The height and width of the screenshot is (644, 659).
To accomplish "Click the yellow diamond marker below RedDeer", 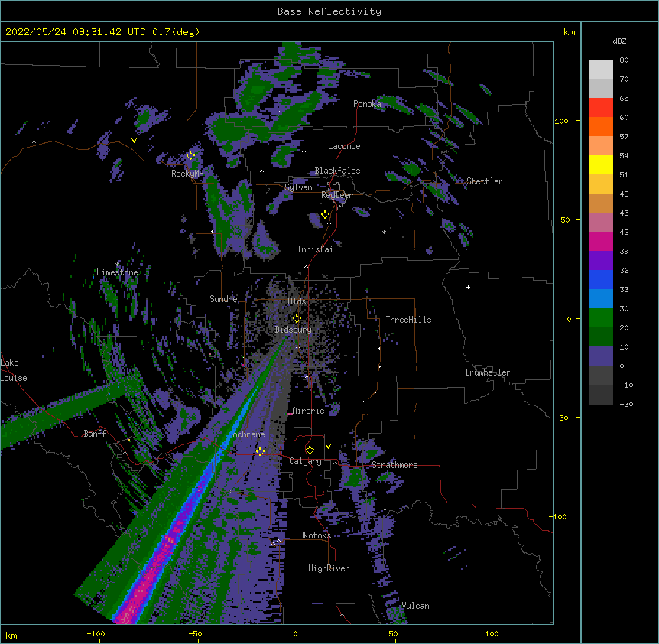I will (x=326, y=214).
